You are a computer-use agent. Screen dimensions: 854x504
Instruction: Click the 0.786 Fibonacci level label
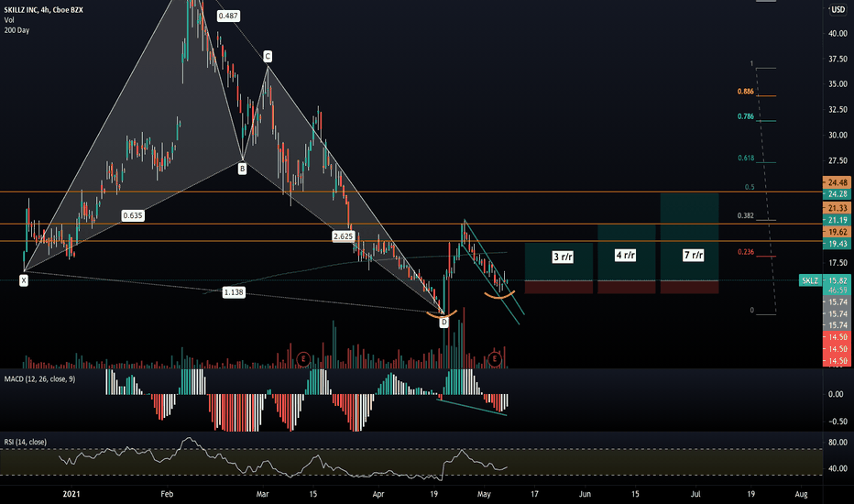(746, 116)
